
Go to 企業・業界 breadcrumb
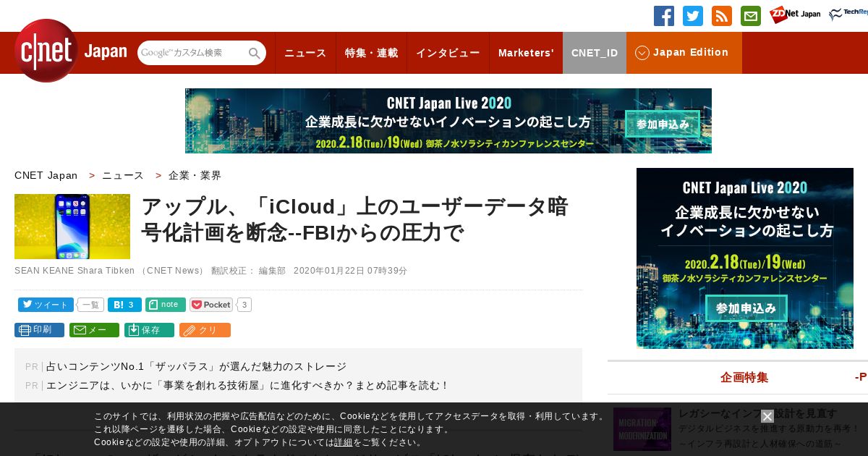point(195,175)
